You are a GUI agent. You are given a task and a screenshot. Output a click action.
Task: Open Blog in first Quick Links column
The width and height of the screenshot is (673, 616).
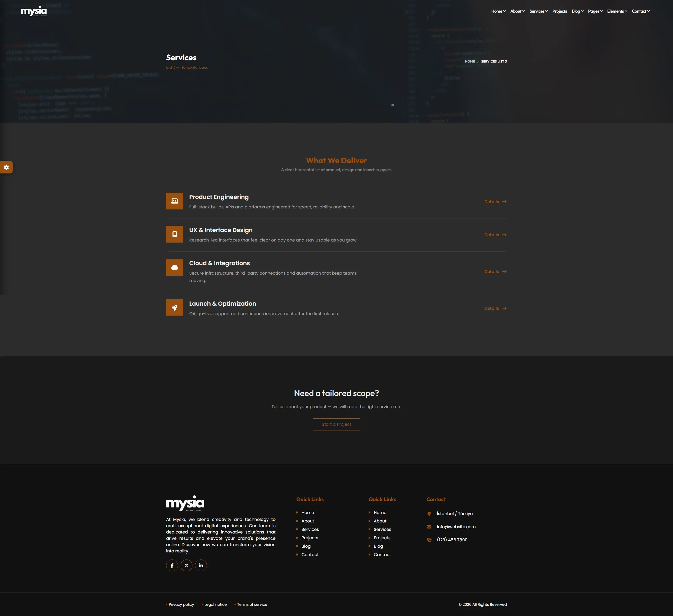pyautogui.click(x=306, y=546)
